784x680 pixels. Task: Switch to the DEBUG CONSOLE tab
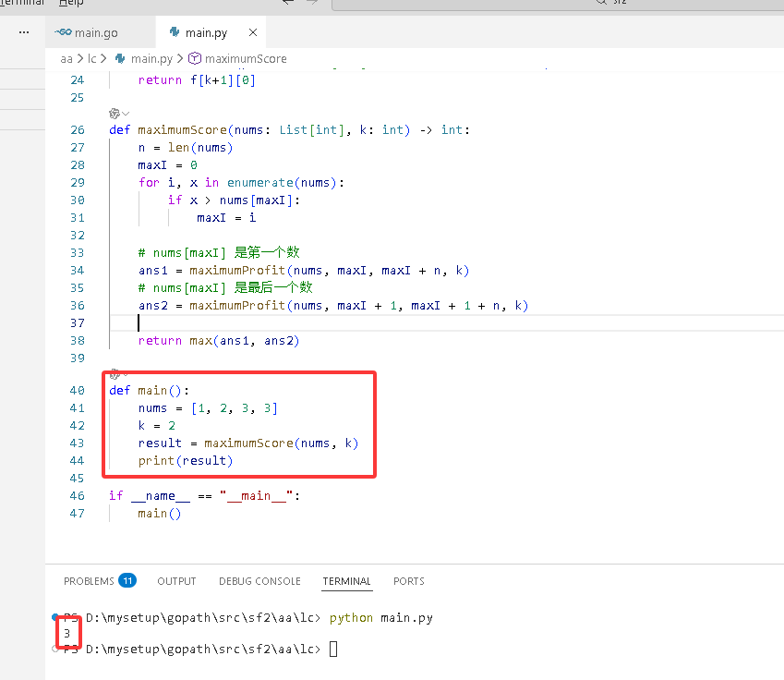coord(259,581)
